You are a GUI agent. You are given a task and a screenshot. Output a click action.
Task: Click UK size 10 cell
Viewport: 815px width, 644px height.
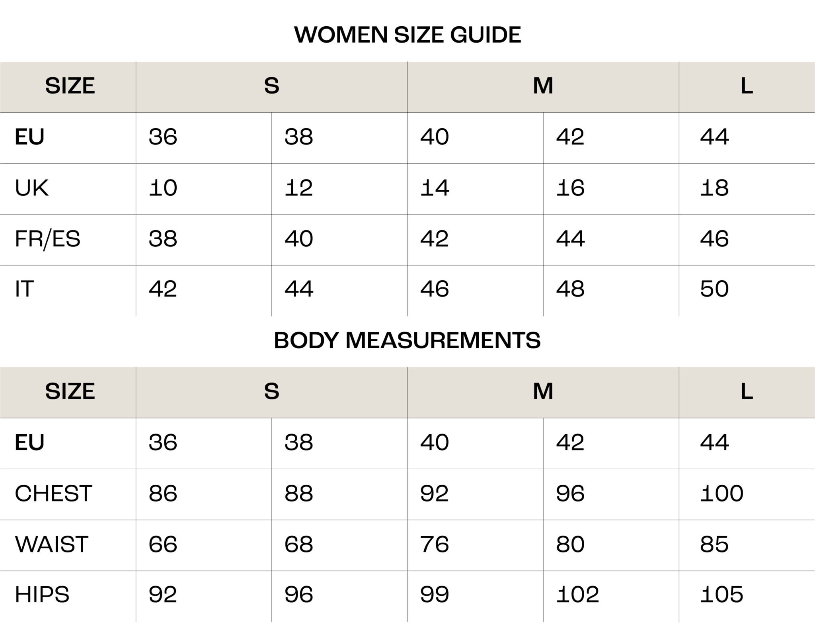point(163,188)
